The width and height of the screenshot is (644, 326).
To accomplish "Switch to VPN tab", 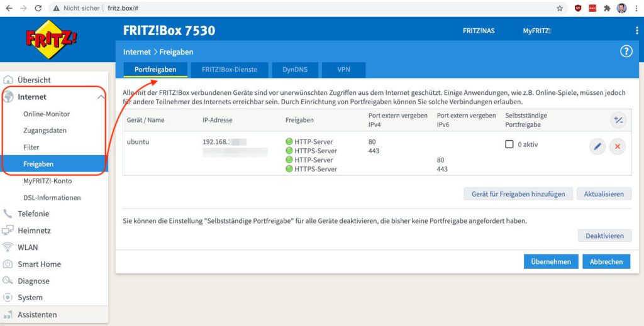I will [344, 70].
